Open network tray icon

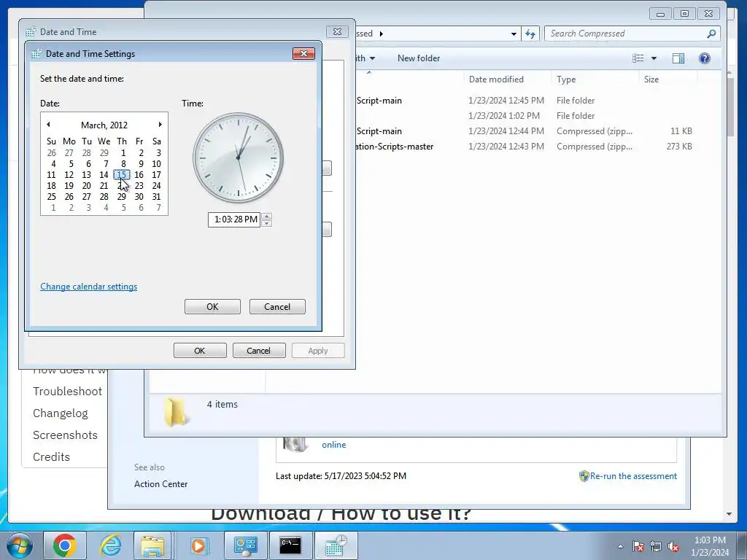(x=656, y=546)
